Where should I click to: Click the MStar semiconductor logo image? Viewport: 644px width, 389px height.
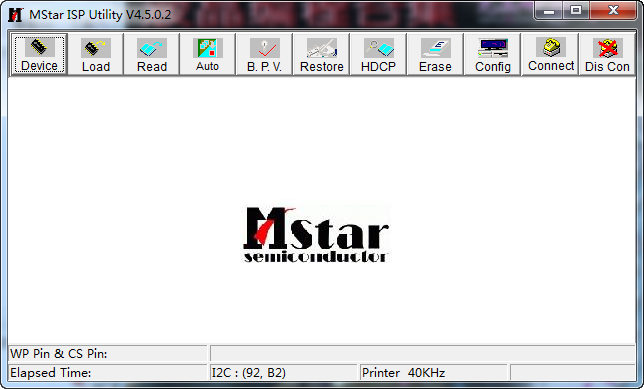click(x=316, y=235)
